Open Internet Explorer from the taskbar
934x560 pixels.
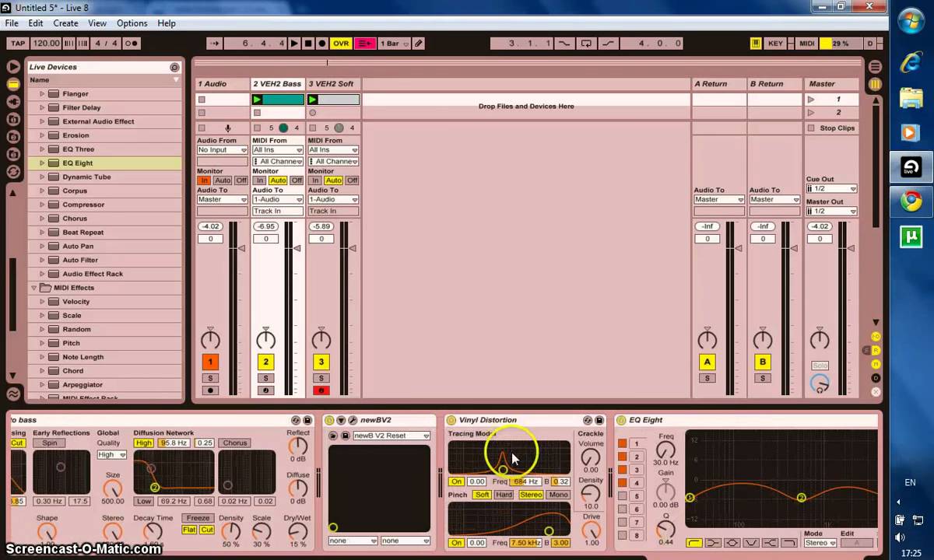(x=911, y=64)
